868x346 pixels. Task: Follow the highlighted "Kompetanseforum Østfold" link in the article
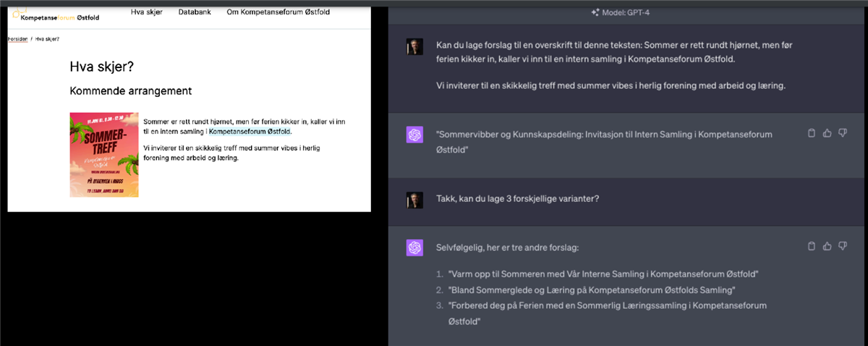[x=250, y=132]
